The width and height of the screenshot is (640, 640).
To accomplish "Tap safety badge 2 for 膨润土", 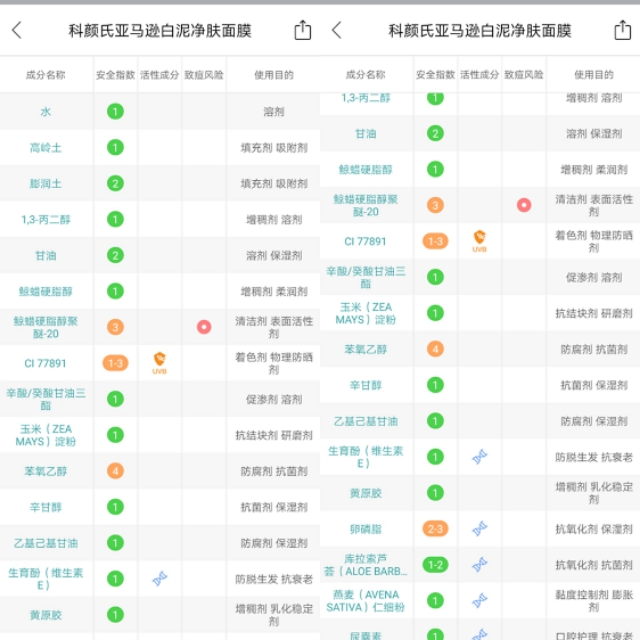I will click(115, 183).
